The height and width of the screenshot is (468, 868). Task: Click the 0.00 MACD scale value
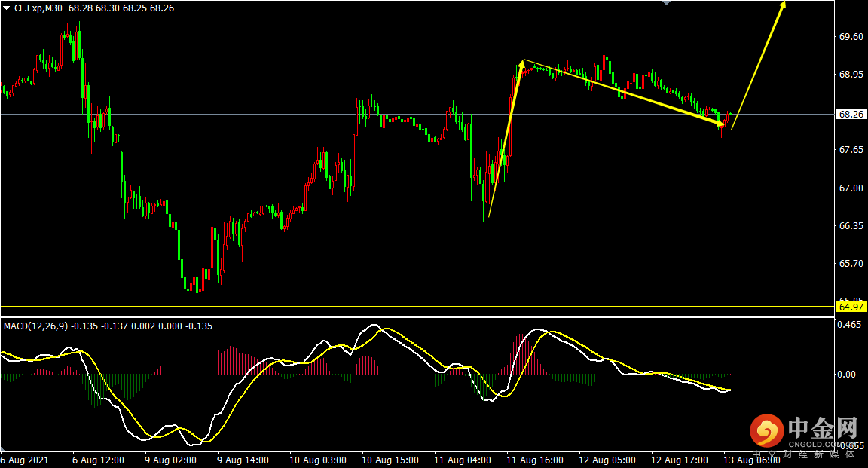846,375
